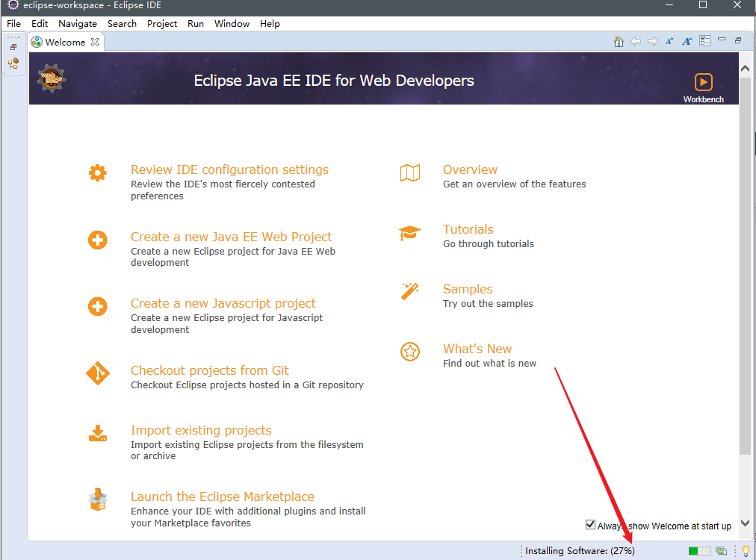Click plus icon beside Java EE Web Project
Viewport: 756px width, 560px height.
click(x=97, y=240)
